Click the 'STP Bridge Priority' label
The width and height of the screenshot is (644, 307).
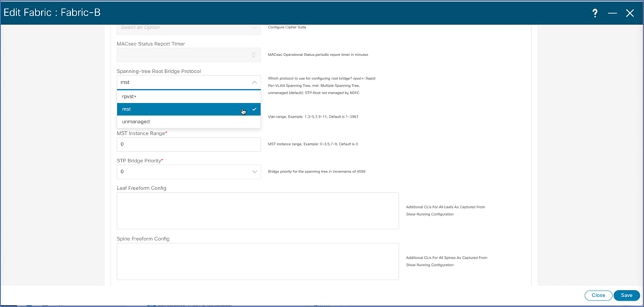point(139,161)
